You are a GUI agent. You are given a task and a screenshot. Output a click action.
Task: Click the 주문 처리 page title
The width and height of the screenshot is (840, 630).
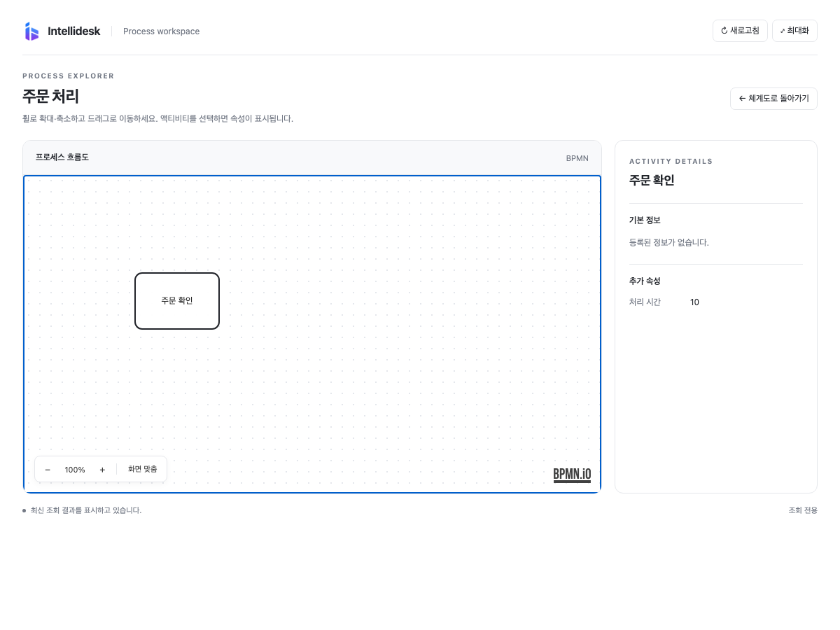(x=50, y=97)
